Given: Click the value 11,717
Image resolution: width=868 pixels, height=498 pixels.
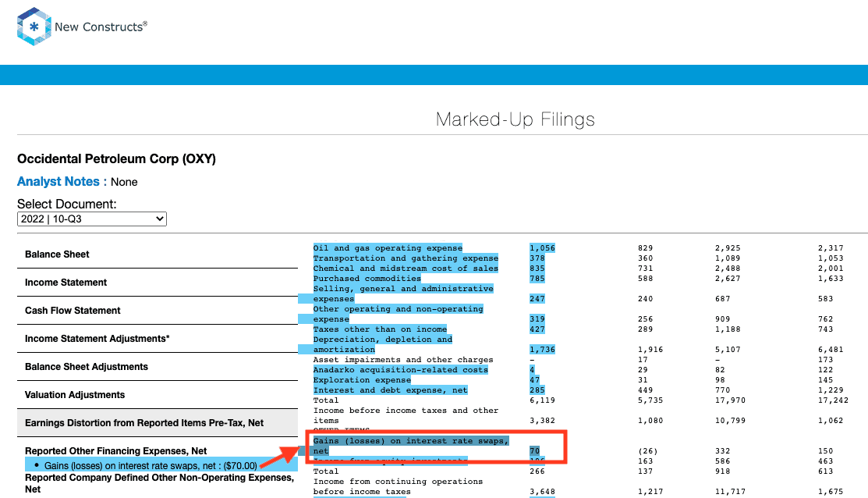Looking at the screenshot, I should coord(730,491).
